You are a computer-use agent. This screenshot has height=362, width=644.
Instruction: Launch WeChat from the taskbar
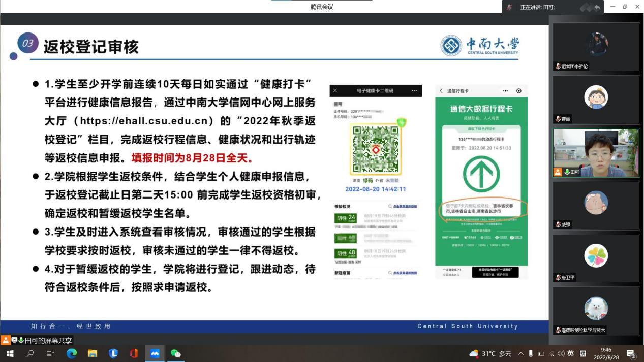175,354
